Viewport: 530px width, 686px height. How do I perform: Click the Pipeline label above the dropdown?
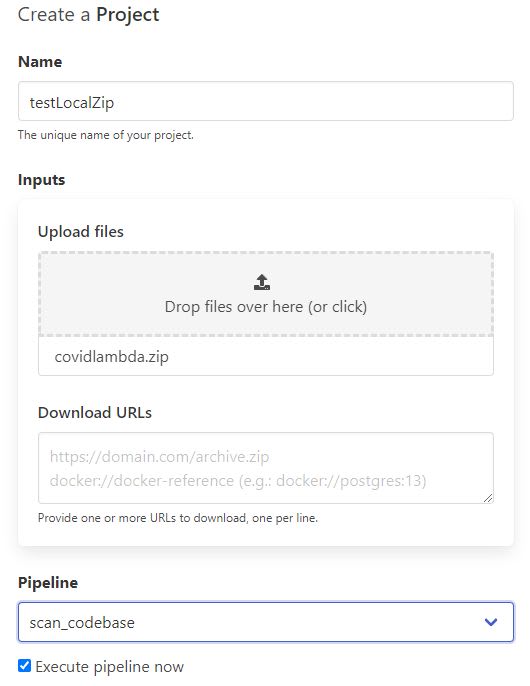coord(48,583)
